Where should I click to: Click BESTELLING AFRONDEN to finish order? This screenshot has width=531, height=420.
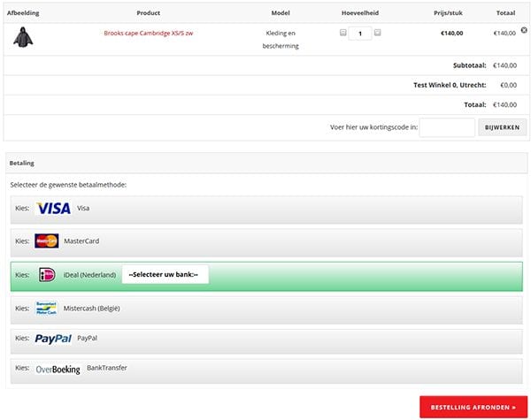(473, 407)
